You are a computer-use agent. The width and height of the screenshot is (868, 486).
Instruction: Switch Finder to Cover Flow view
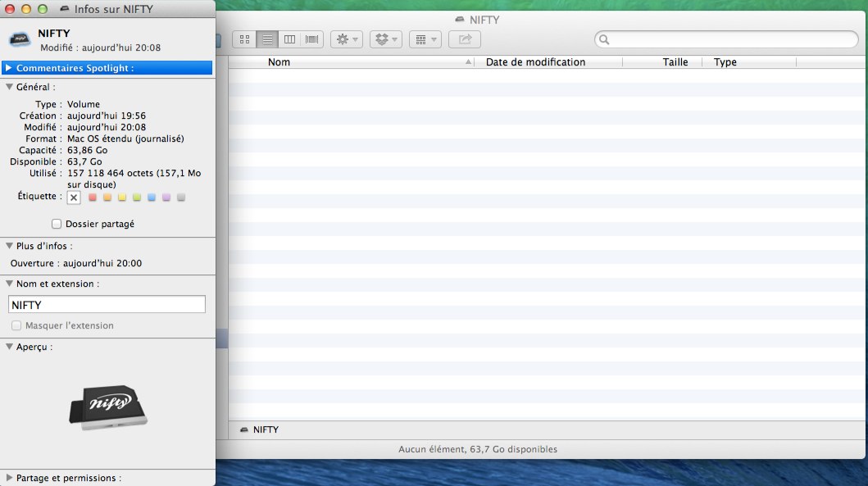[311, 39]
